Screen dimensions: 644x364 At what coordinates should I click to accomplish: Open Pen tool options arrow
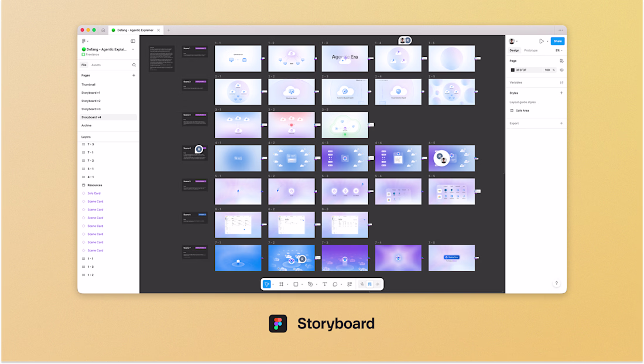click(x=316, y=285)
